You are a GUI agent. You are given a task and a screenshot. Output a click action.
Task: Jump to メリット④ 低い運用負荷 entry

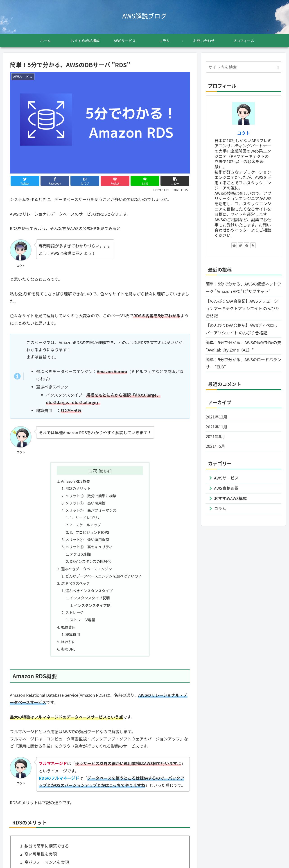[x=87, y=540]
